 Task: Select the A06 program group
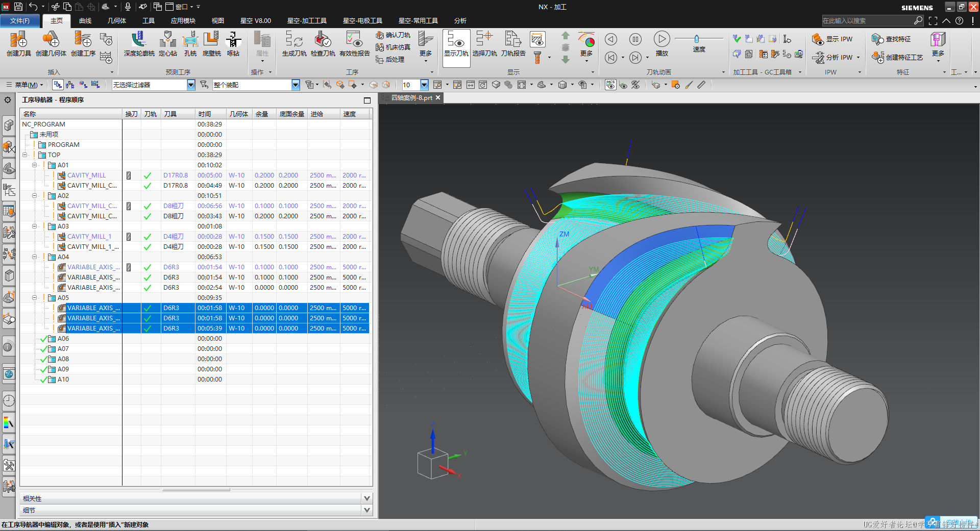point(63,338)
